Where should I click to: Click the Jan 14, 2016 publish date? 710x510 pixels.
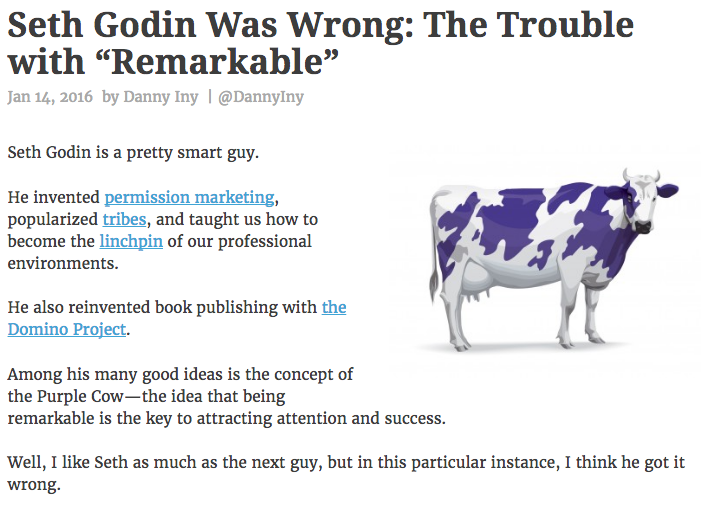50,97
